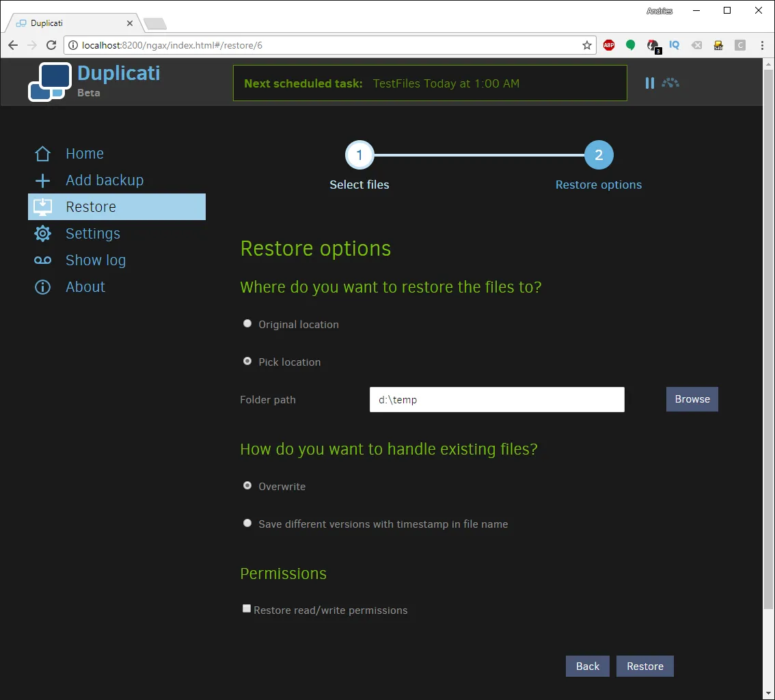Click the address bar URL
Image resolution: width=775 pixels, height=700 pixels.
(x=172, y=46)
